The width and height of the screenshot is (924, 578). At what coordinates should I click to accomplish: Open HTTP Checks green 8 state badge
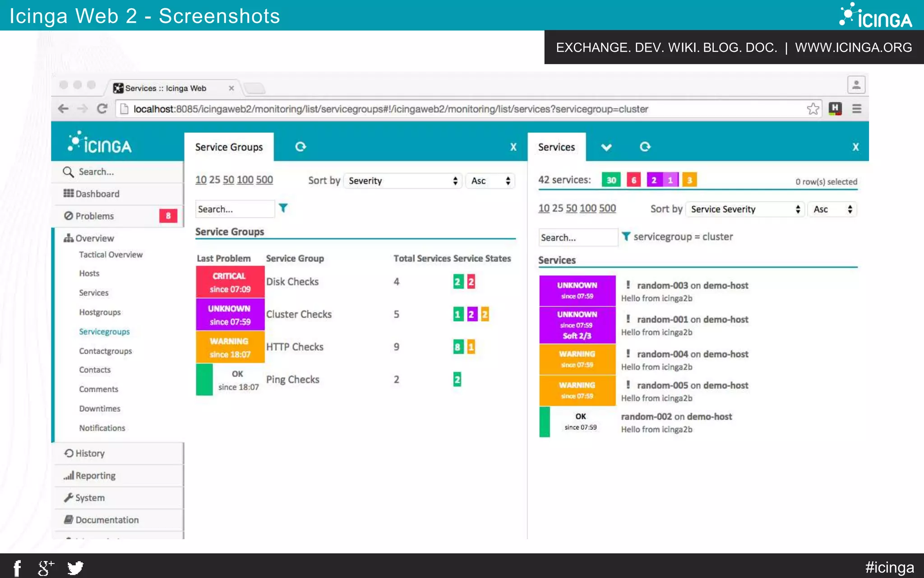[x=458, y=347]
